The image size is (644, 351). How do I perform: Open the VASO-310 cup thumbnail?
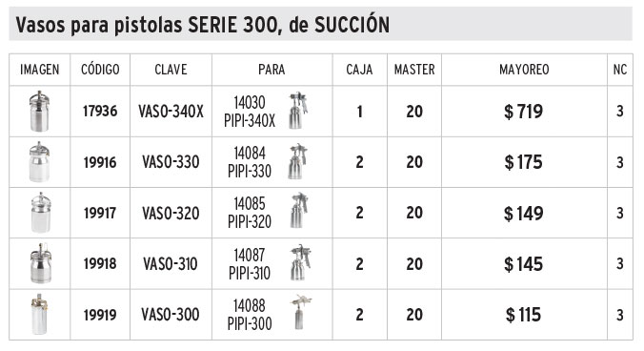[x=41, y=263]
